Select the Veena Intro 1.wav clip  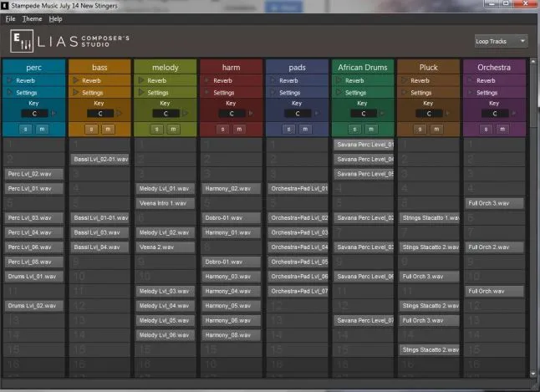tap(166, 203)
